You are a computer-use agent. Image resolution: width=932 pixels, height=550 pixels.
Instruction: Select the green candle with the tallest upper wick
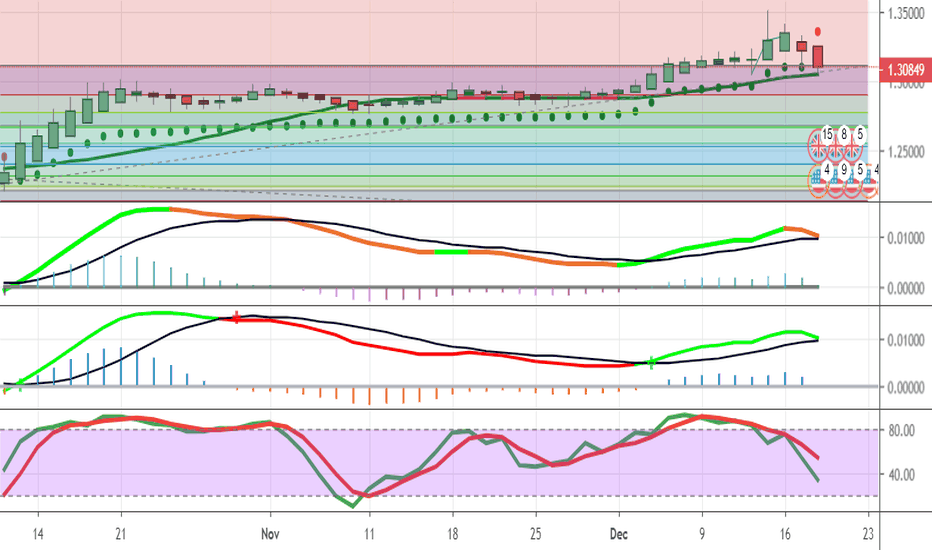pyautogui.click(x=767, y=48)
